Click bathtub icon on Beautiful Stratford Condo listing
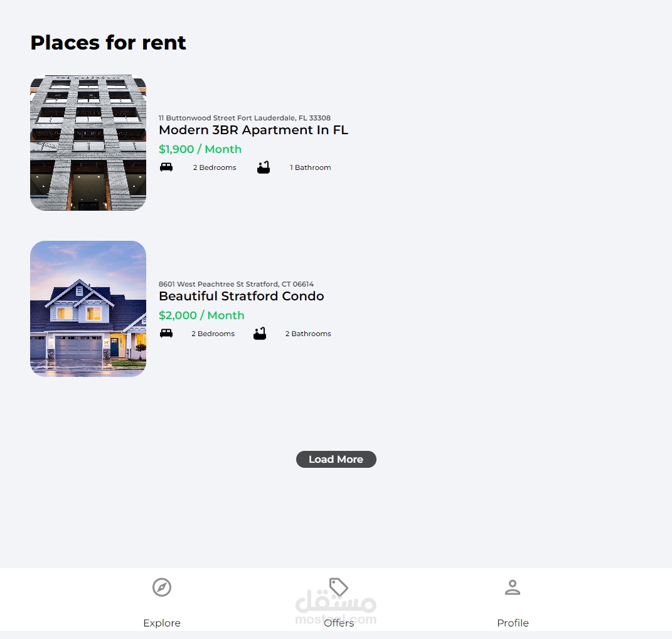The image size is (672, 639). pos(260,334)
